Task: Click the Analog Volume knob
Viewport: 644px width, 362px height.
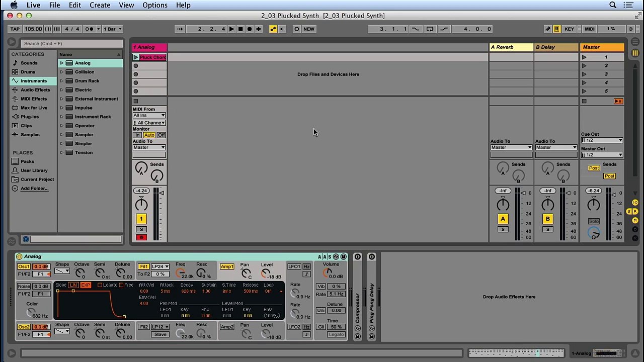Action: click(x=328, y=272)
